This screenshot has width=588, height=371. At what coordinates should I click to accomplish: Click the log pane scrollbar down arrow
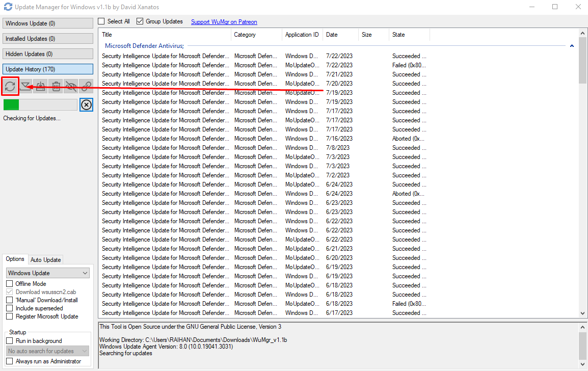coord(582,364)
